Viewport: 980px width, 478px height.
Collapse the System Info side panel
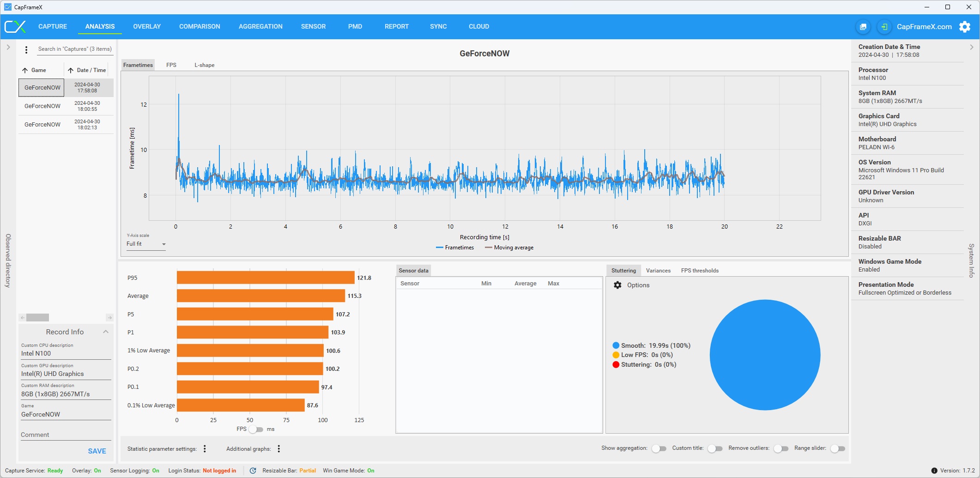pos(972,47)
